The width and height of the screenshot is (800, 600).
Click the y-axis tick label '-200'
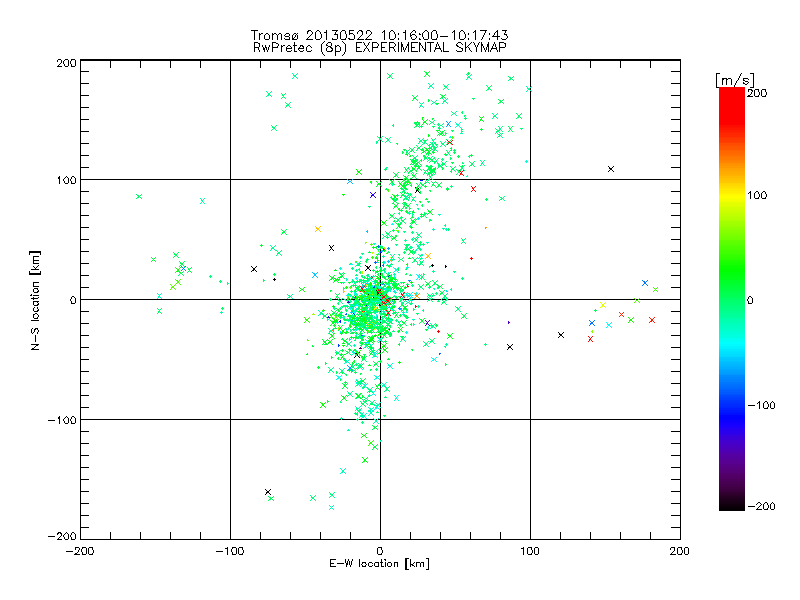tap(62, 536)
